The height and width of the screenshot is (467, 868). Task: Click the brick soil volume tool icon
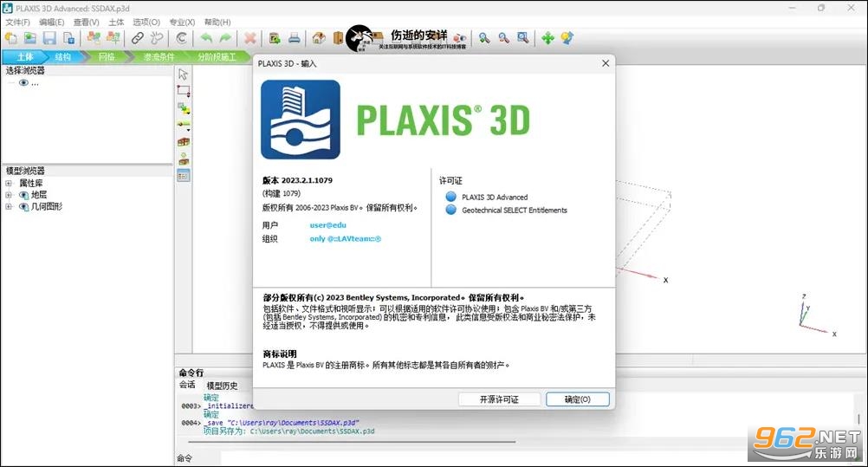click(x=184, y=142)
